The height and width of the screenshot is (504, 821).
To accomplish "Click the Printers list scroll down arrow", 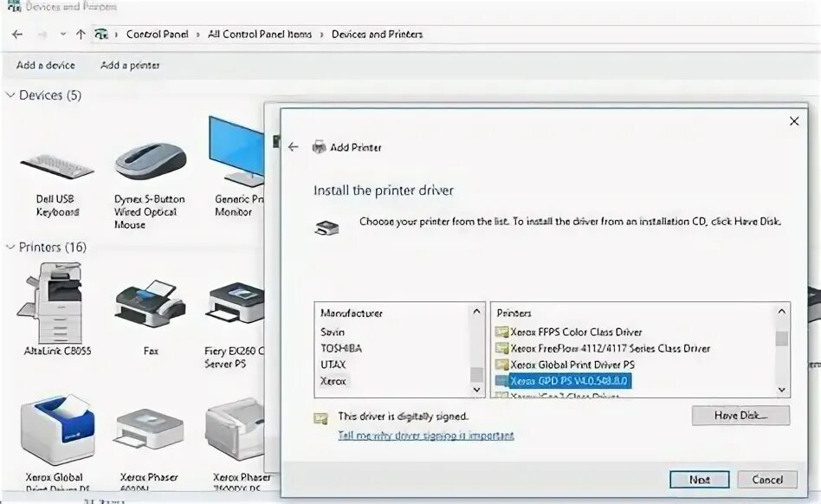I will click(782, 390).
